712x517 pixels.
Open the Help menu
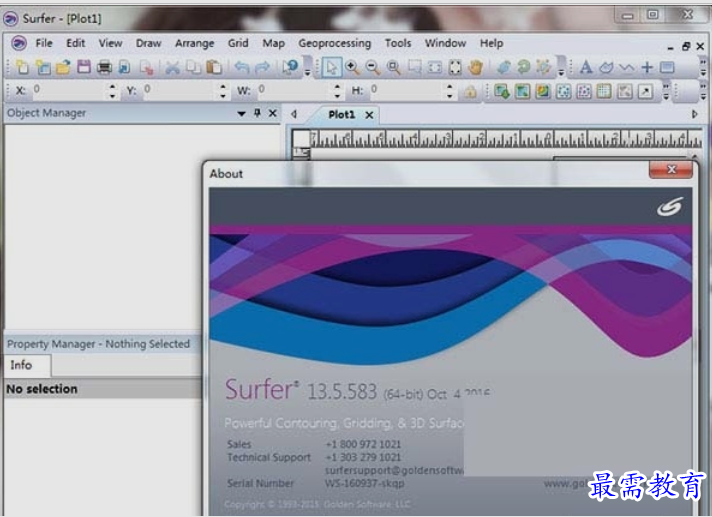tap(491, 43)
